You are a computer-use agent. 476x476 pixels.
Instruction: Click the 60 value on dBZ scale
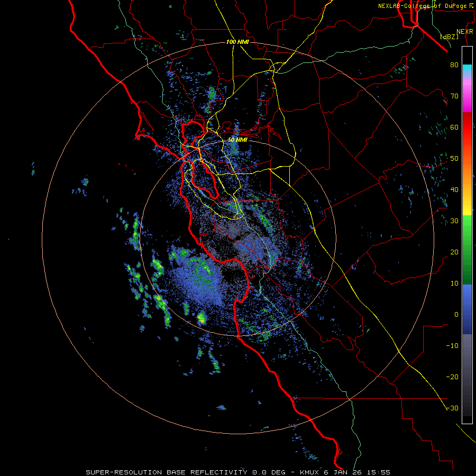tap(454, 127)
